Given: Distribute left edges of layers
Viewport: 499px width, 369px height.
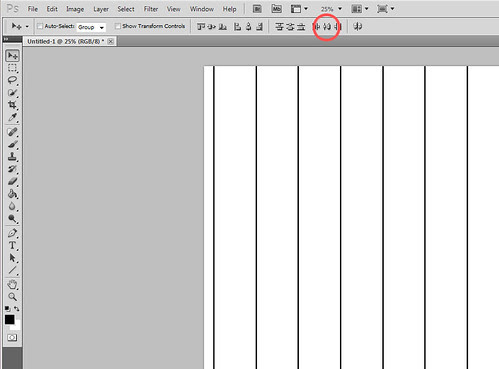Looking at the screenshot, I should point(317,26).
